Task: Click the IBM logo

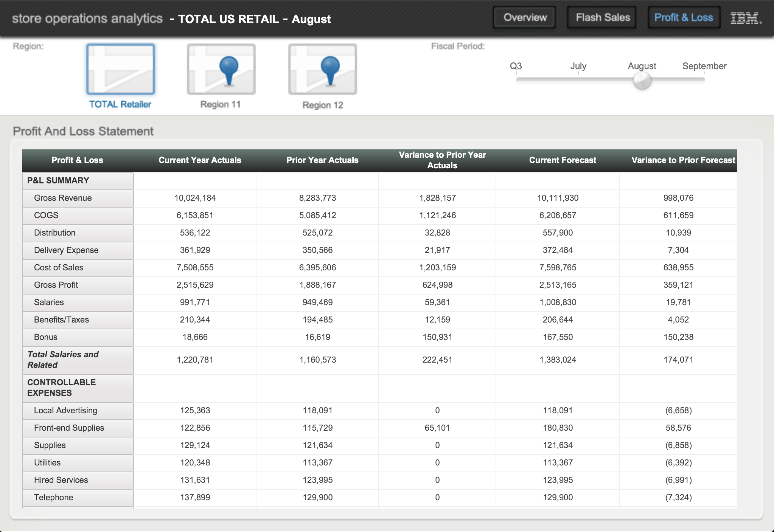Action: click(745, 18)
